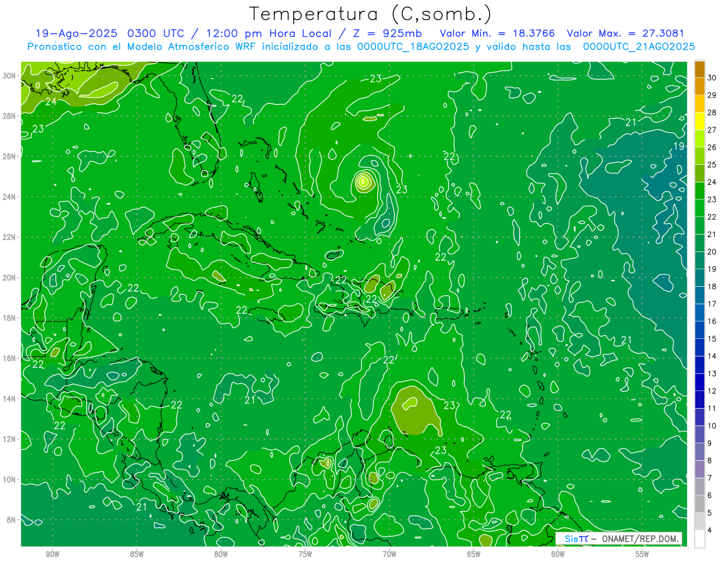Image resolution: width=728 pixels, height=562 pixels.
Task: Click the 16N latitude axis label
Action: pyautogui.click(x=9, y=358)
